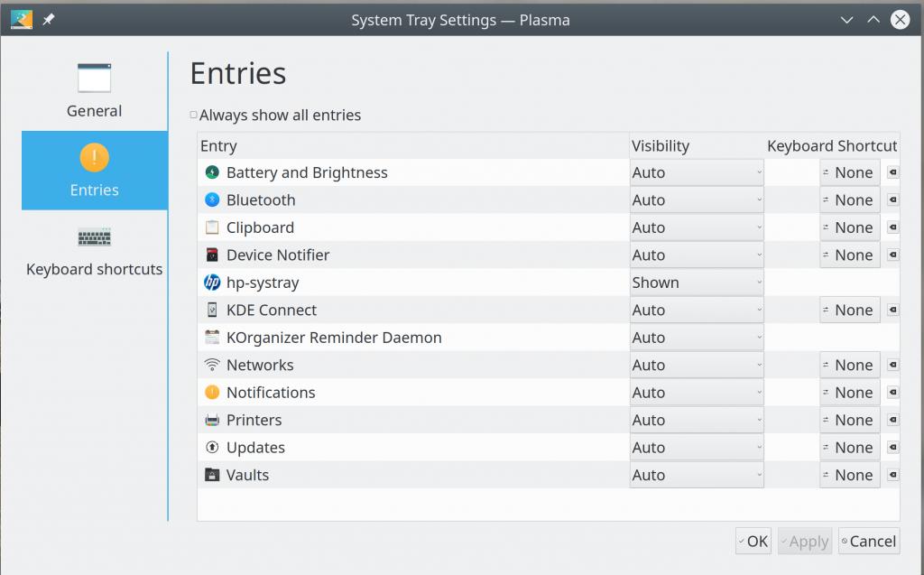This screenshot has width=924, height=575.
Task: Clear the Battery and Brightness keyboard shortcut
Action: click(892, 172)
